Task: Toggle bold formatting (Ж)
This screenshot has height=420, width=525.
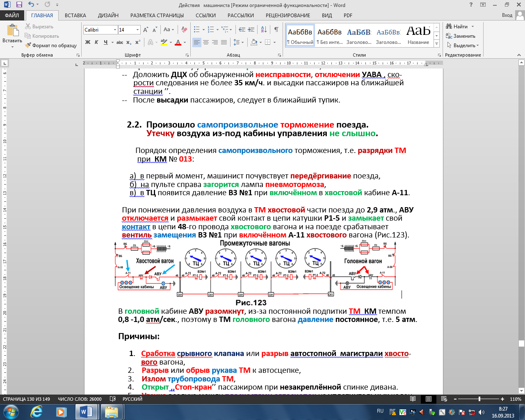Action: click(88, 42)
